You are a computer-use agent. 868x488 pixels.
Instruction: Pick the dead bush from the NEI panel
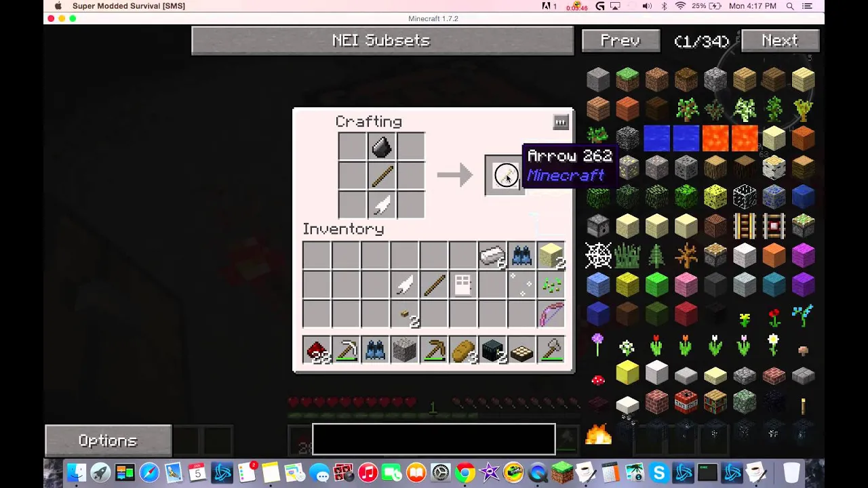pos(686,256)
